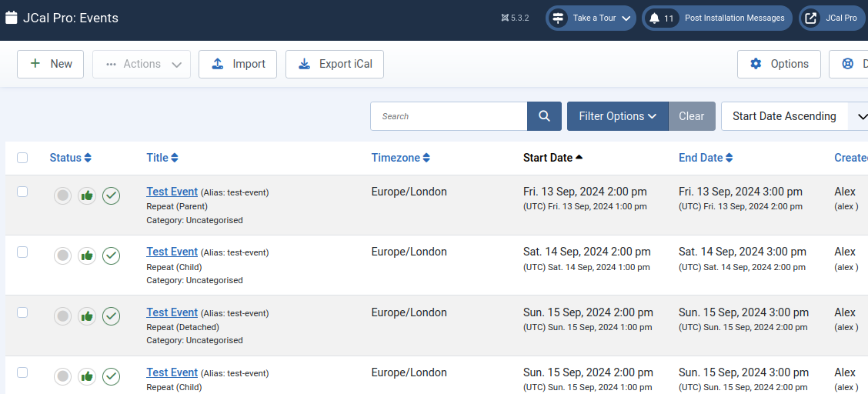
Task: Clear the search filters
Action: pos(692,116)
